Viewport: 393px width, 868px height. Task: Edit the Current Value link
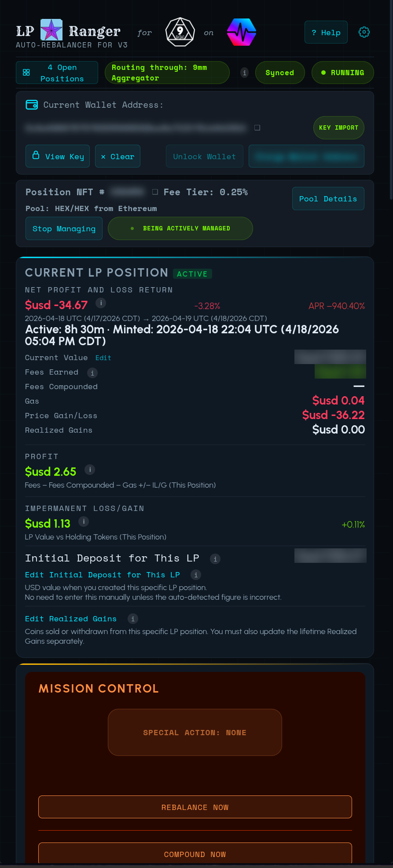pyautogui.click(x=103, y=358)
